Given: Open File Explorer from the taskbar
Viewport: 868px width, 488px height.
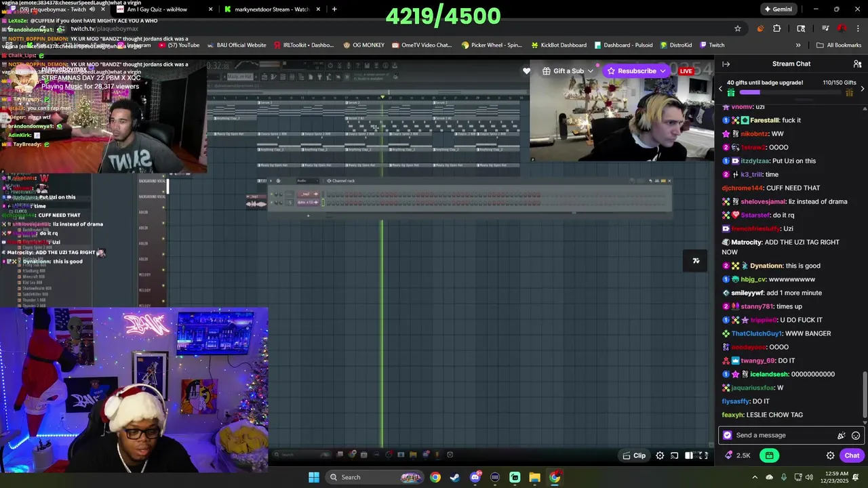Looking at the screenshot, I should pos(534,477).
